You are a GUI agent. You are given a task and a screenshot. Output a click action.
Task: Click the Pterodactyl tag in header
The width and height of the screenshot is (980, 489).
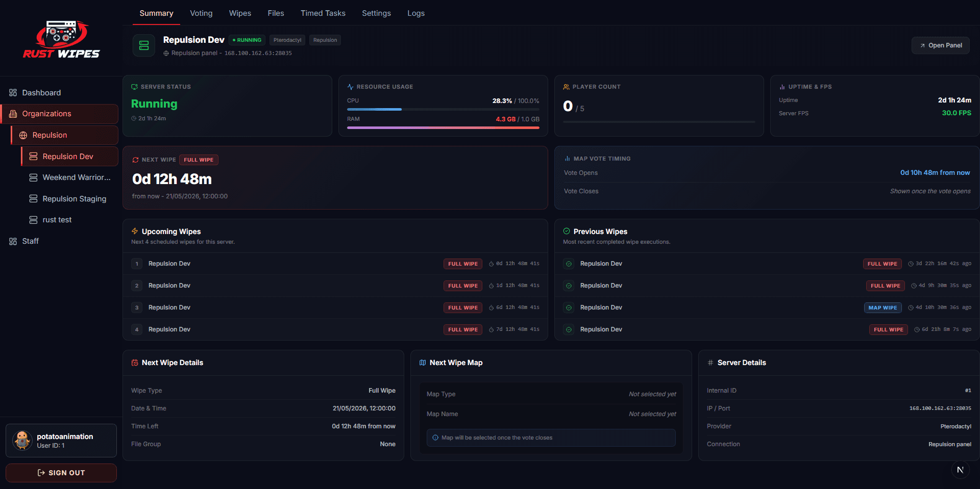click(287, 40)
